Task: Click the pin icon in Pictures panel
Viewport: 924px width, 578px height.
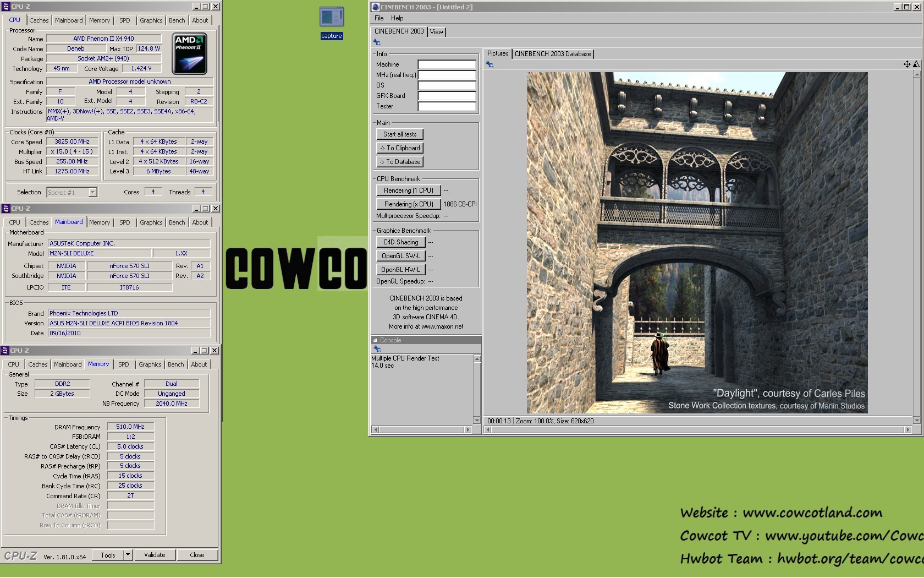Action: (490, 64)
